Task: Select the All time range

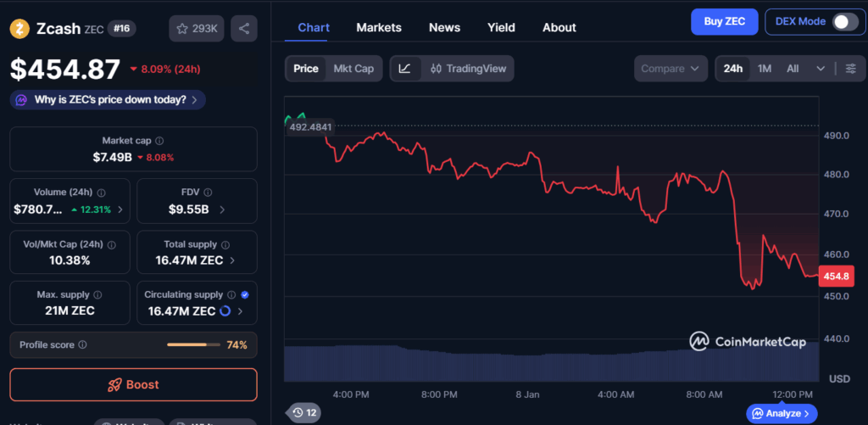Action: click(x=793, y=69)
